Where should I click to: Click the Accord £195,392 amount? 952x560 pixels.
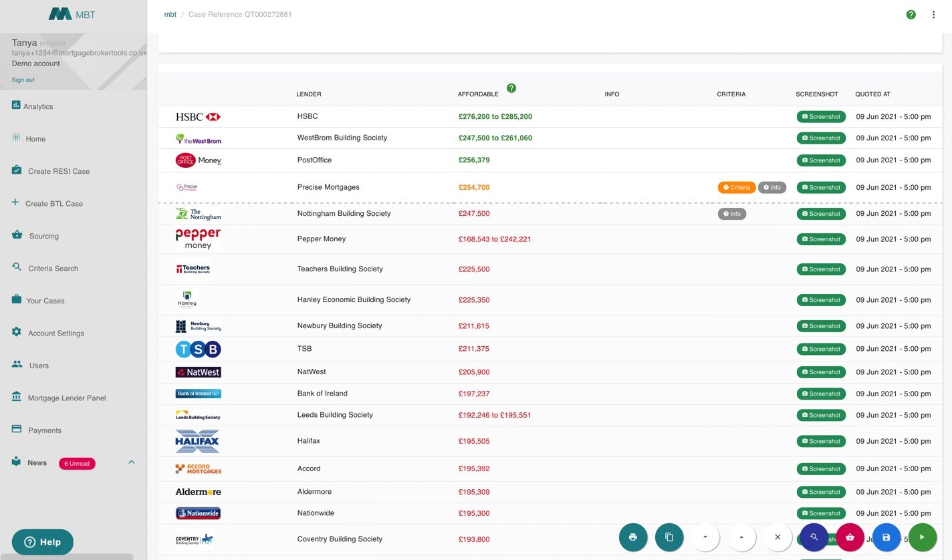(474, 468)
